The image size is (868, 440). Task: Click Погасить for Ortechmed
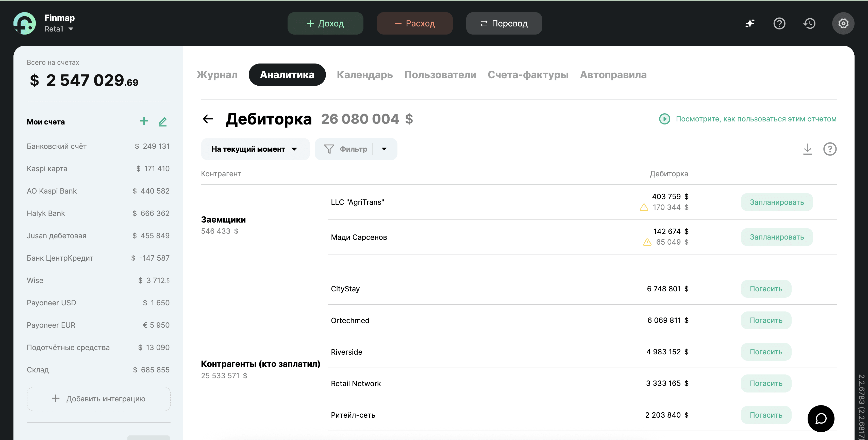point(766,320)
